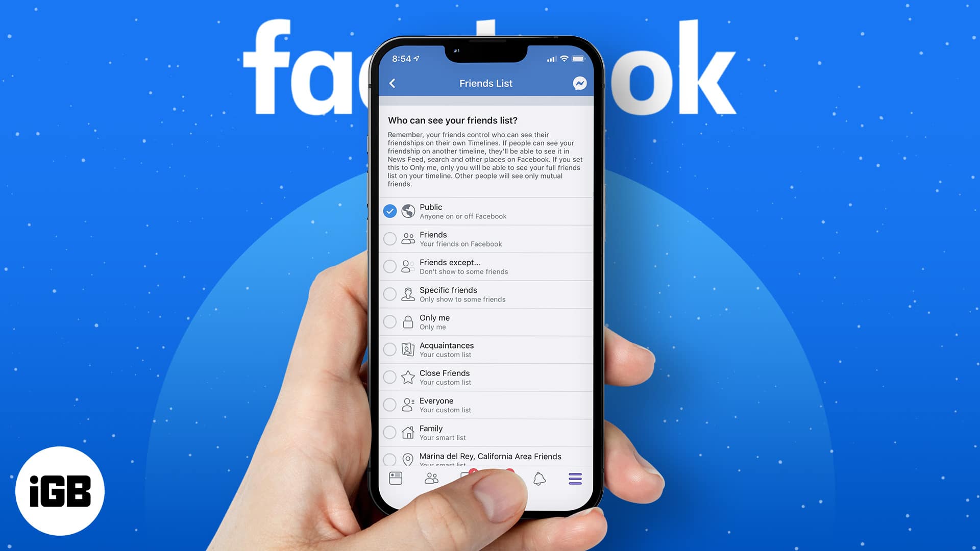Tap the Notifications bell icon
This screenshot has width=980, height=551.
pos(539,479)
